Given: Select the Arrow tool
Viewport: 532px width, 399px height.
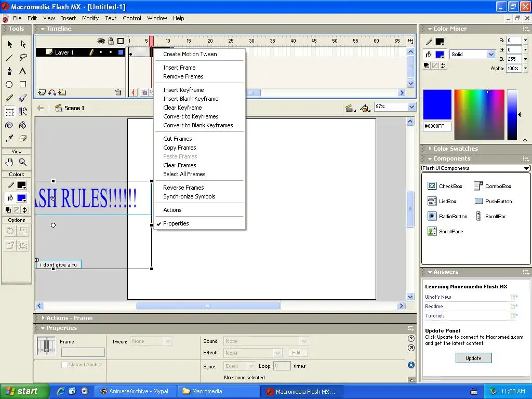Looking at the screenshot, I should pos(9,44).
